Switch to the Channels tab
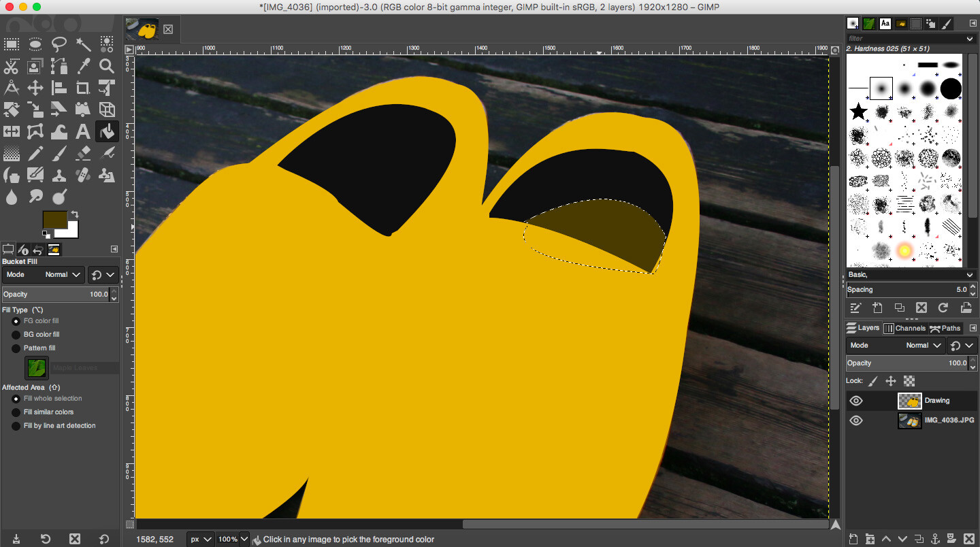Screen dimensions: 980x547 pyautogui.click(x=905, y=328)
